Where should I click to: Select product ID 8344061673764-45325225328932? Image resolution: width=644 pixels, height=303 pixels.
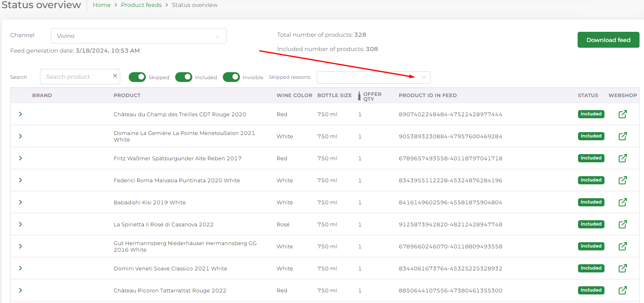coord(451,269)
